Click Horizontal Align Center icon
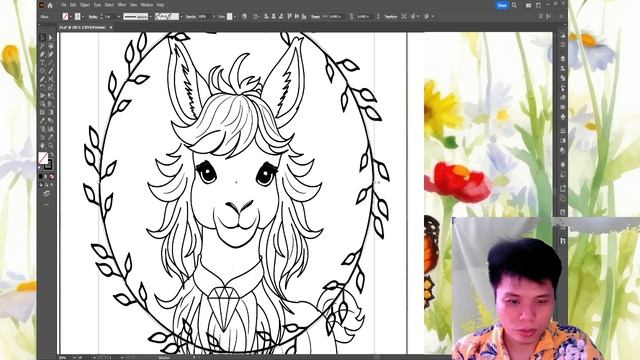640x360 pixels. [x=273, y=16]
